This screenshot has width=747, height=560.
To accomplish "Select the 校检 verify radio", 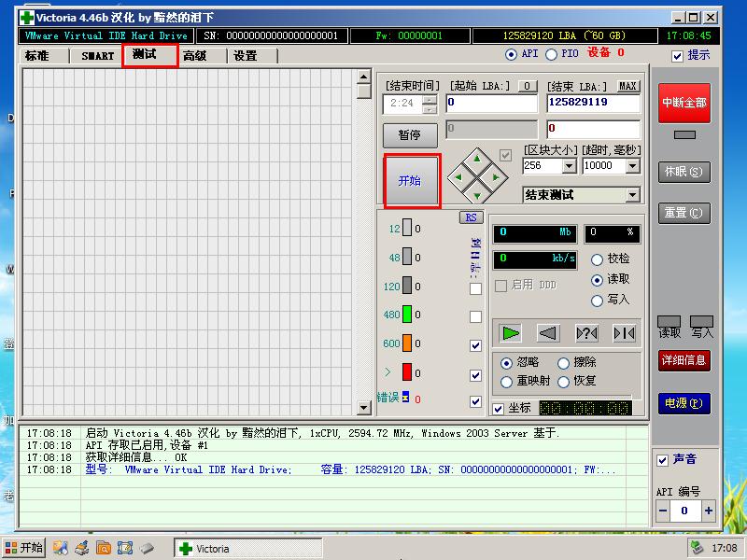I will (x=597, y=260).
